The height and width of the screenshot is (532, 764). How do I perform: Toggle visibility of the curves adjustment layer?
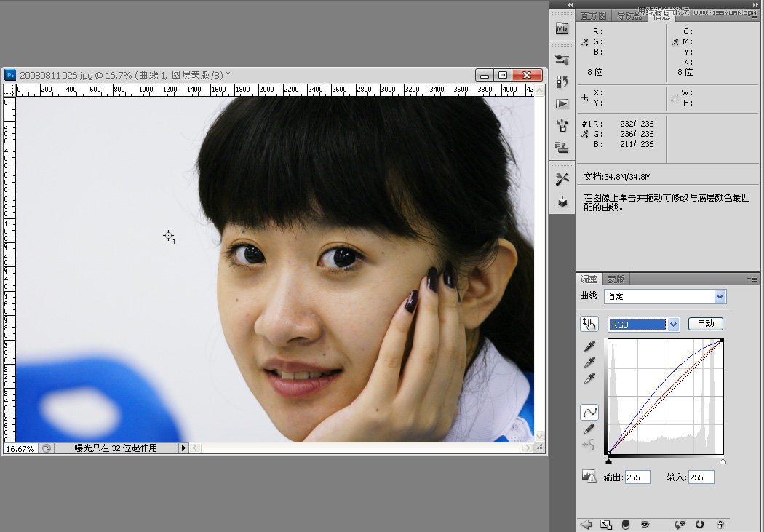pyautogui.click(x=646, y=524)
